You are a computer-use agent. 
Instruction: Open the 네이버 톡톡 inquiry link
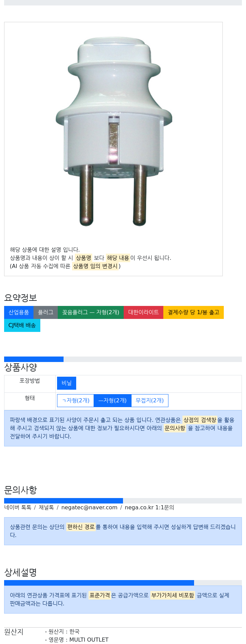tap(18, 508)
